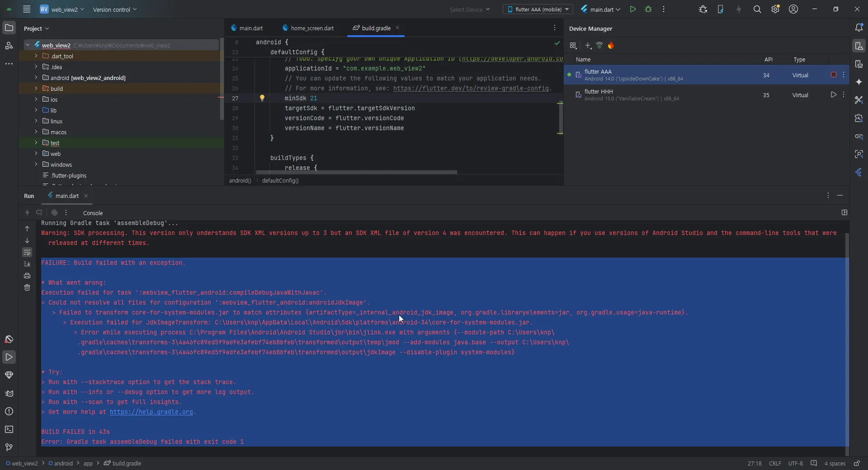Add a new device with plus icon
This screenshot has height=470, width=868.
[588, 45]
